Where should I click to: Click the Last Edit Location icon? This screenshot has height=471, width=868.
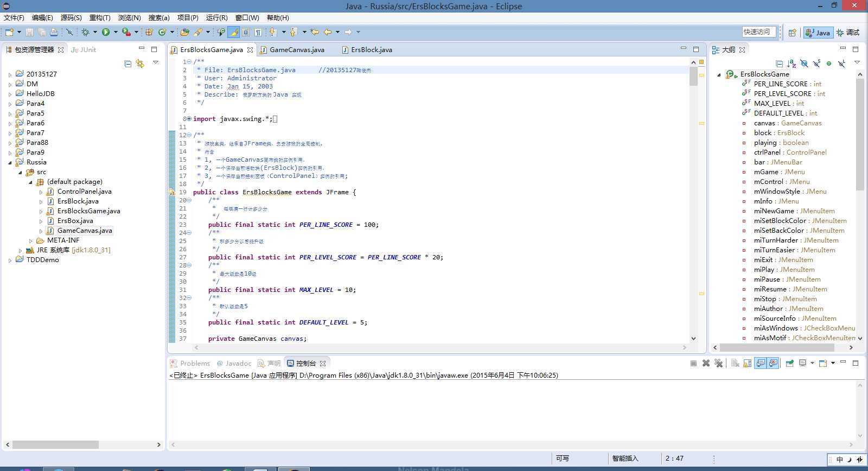(315, 33)
